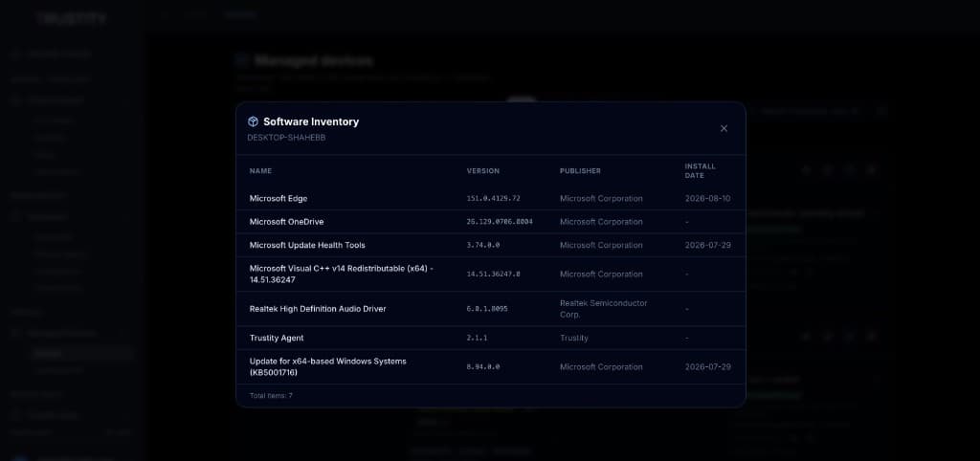Click the Software Inventory dialog title
Screen dimensions: 980x461
coord(311,121)
